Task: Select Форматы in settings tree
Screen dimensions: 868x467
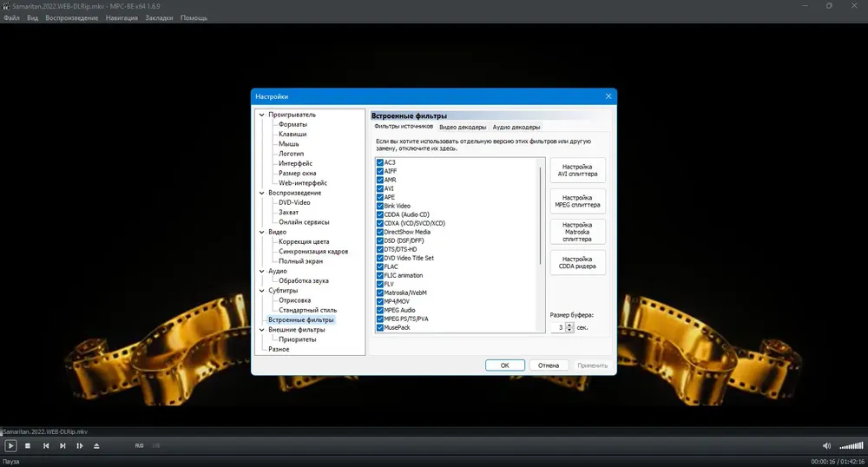Action: click(293, 124)
